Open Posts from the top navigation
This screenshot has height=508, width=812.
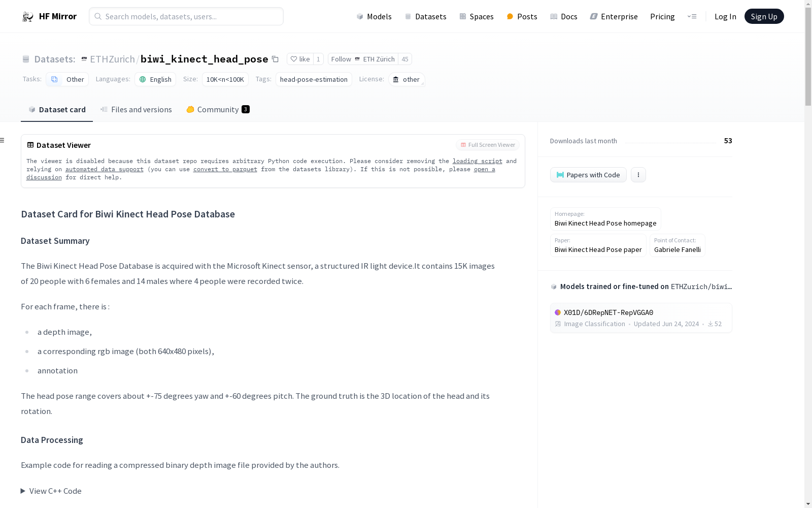click(x=522, y=16)
